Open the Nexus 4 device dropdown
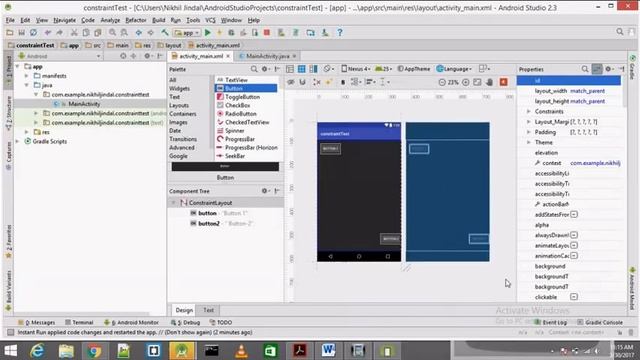This screenshot has height=360, width=640. (x=356, y=69)
